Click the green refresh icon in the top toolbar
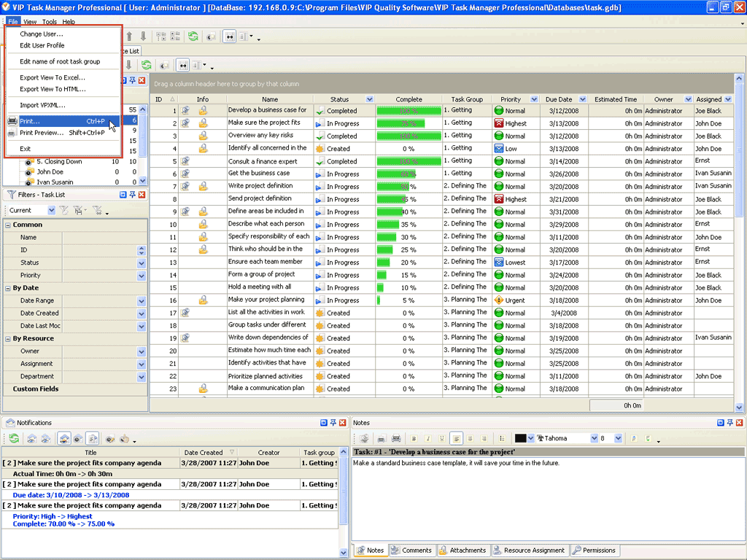747x560 pixels. tap(193, 36)
